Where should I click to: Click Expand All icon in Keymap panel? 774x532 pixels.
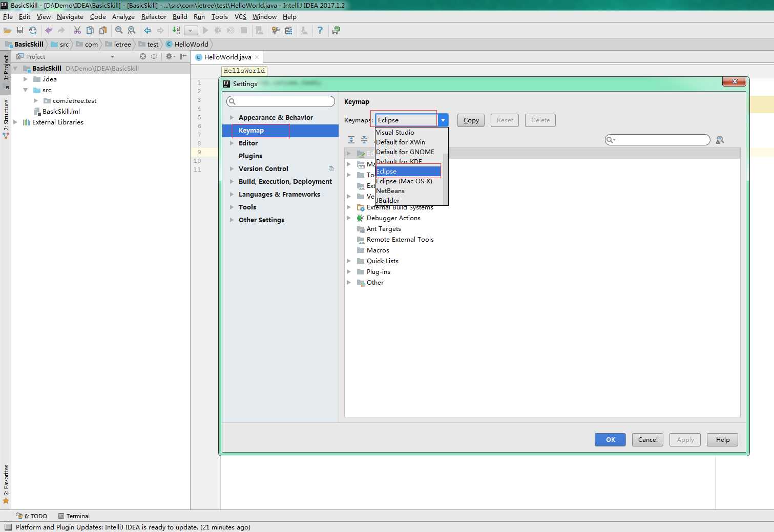pos(351,140)
